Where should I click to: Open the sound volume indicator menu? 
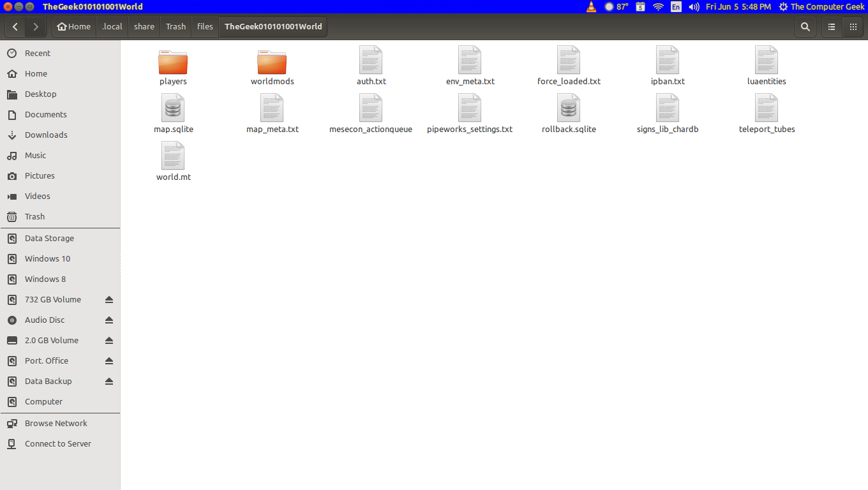coord(694,7)
